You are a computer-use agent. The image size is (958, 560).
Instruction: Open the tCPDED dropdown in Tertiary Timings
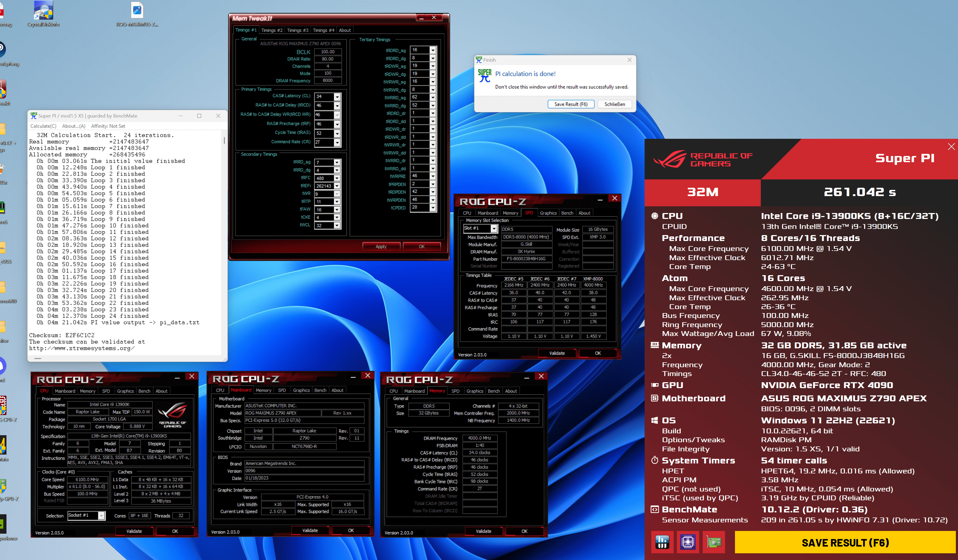point(433,208)
